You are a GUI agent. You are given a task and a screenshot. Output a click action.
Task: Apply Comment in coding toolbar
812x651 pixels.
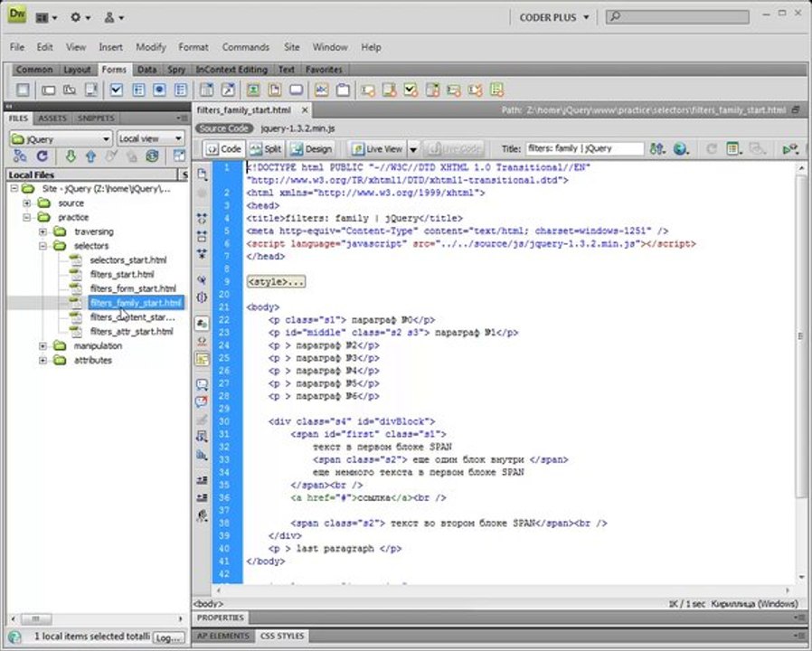tap(202, 385)
